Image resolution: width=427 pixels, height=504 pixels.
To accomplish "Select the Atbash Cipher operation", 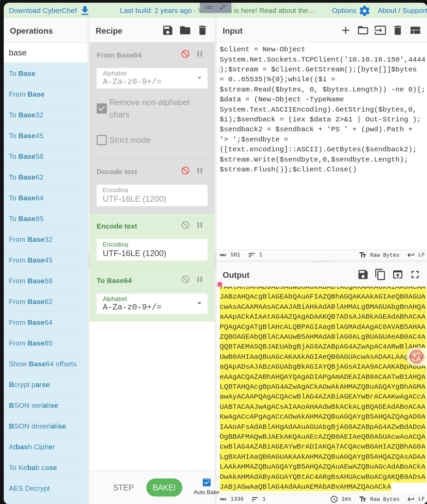I will click(46, 447).
